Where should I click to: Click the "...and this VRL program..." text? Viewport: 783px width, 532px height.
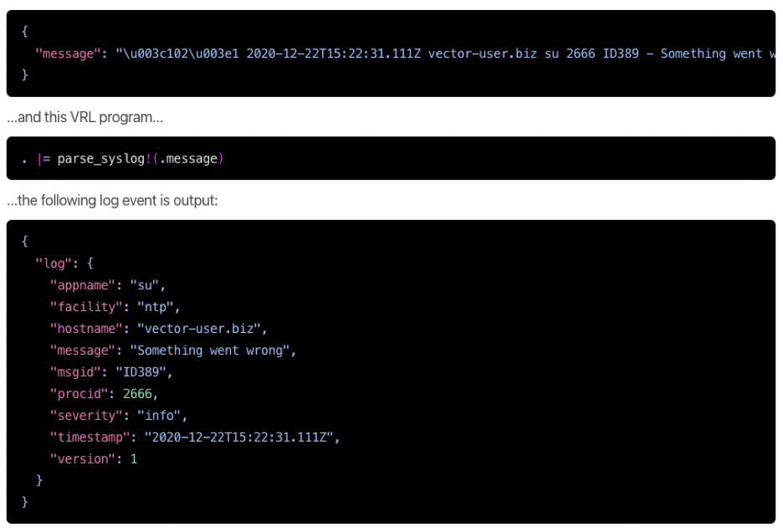point(84,117)
